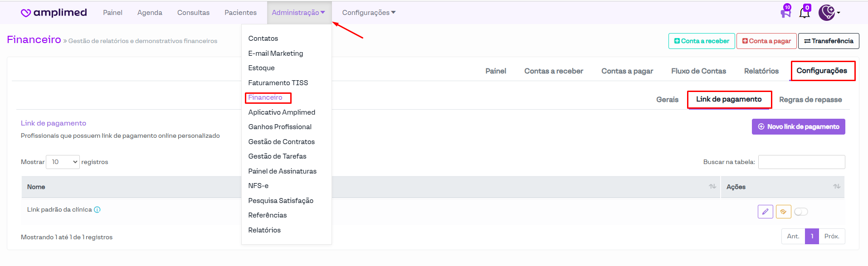Edit the Link padrão da clínica entry
This screenshot has height=266, width=868.
point(765,212)
